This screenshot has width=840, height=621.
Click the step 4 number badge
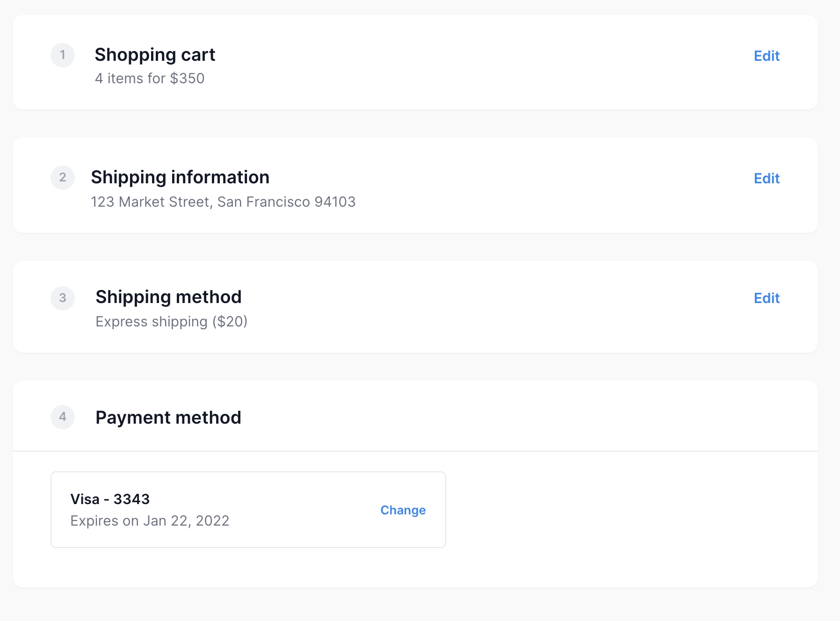[63, 417]
